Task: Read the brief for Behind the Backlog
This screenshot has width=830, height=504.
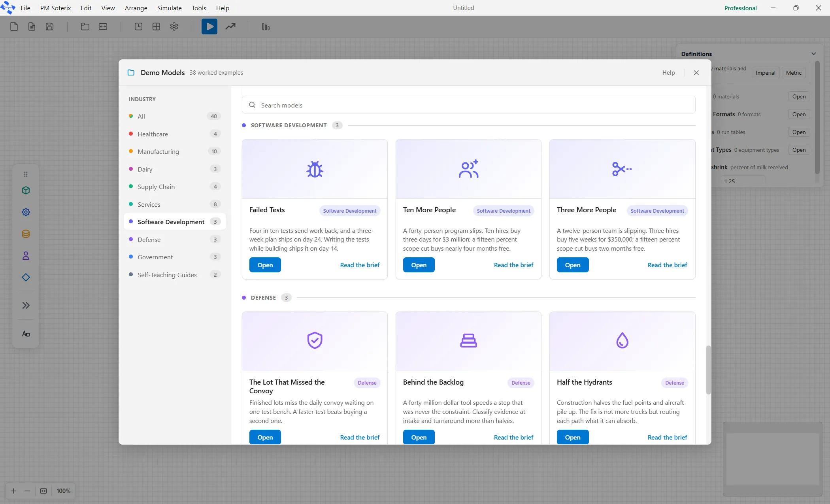Action: coord(513,437)
